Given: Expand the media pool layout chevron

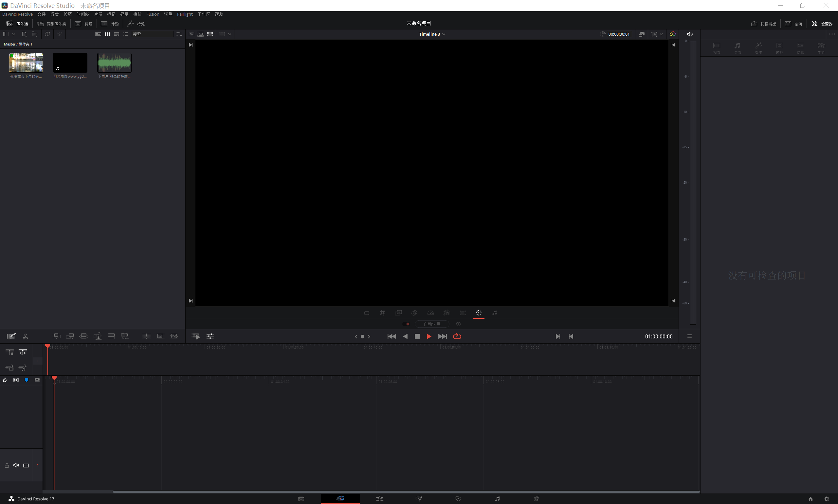Looking at the screenshot, I should (14, 34).
